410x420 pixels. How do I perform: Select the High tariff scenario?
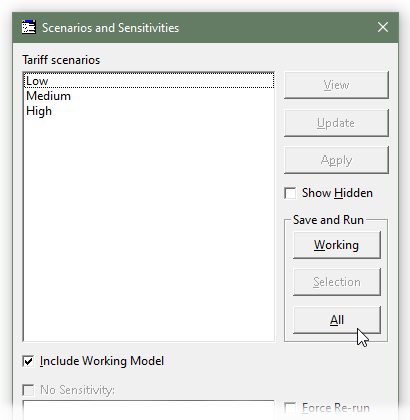[x=149, y=111]
